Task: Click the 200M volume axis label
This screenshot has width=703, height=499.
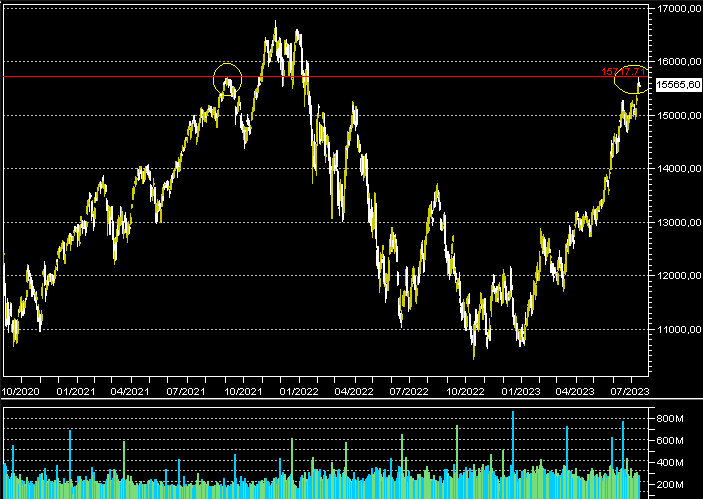Action: pos(670,485)
